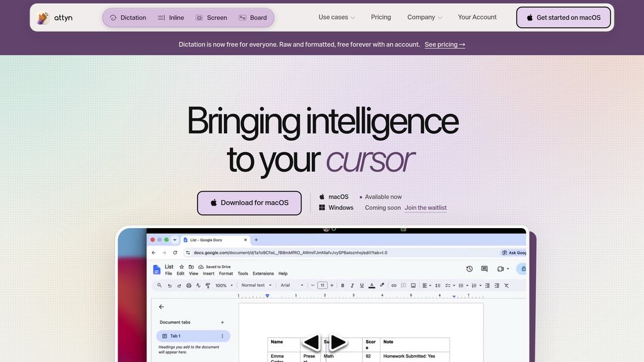Click the add document tab plus
The image size is (644, 362).
[222, 322]
